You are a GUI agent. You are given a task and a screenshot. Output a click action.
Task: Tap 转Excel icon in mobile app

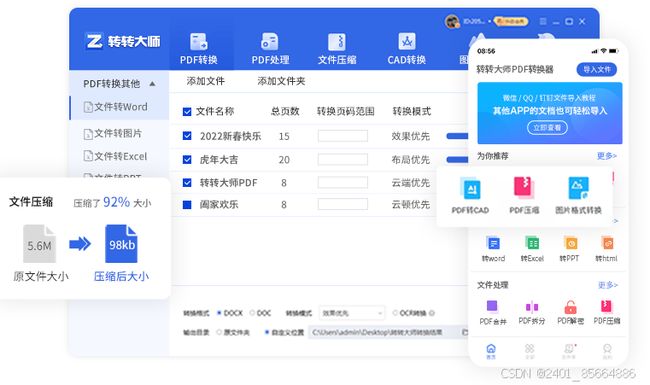pos(532,243)
